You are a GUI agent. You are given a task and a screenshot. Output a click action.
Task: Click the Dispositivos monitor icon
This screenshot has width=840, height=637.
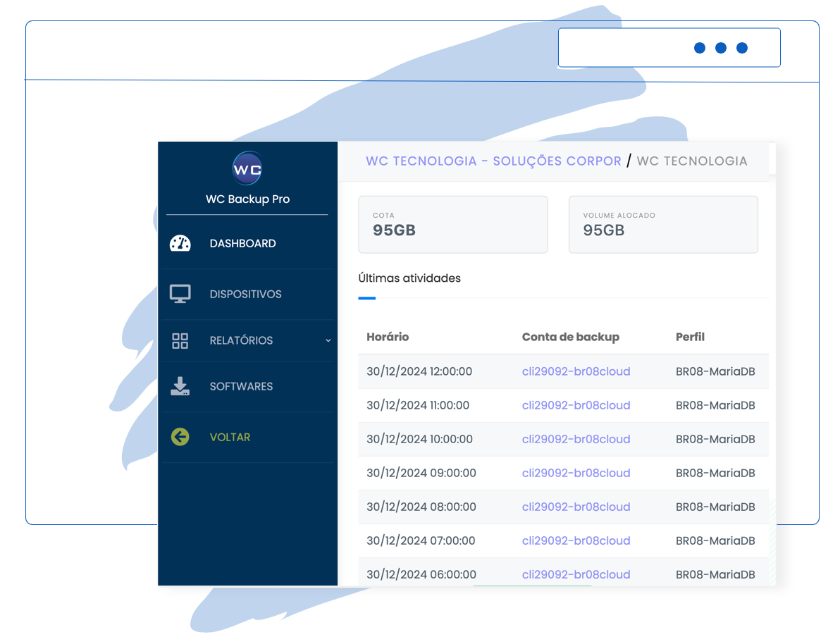(x=180, y=294)
